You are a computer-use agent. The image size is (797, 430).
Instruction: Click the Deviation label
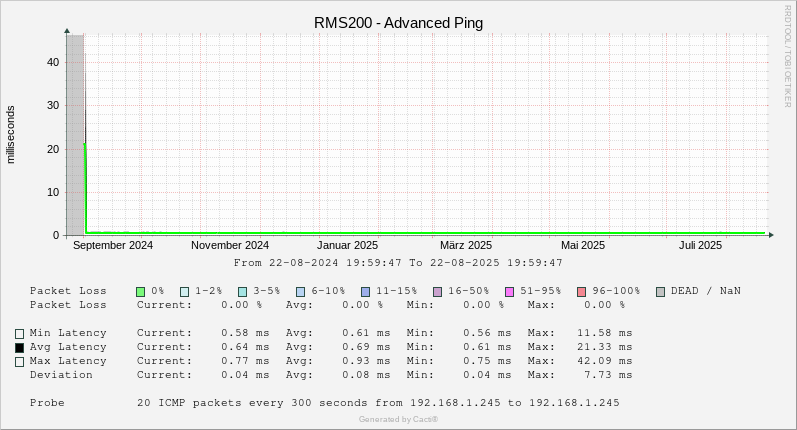pos(61,375)
